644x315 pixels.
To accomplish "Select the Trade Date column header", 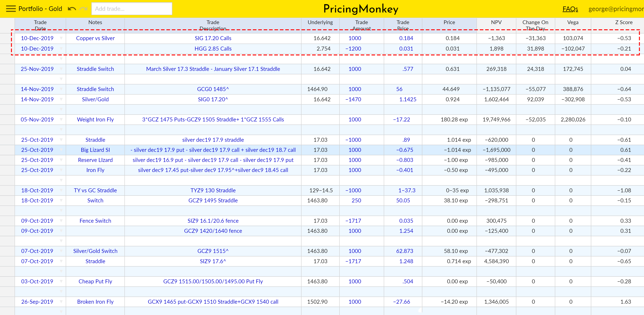I will click(40, 25).
